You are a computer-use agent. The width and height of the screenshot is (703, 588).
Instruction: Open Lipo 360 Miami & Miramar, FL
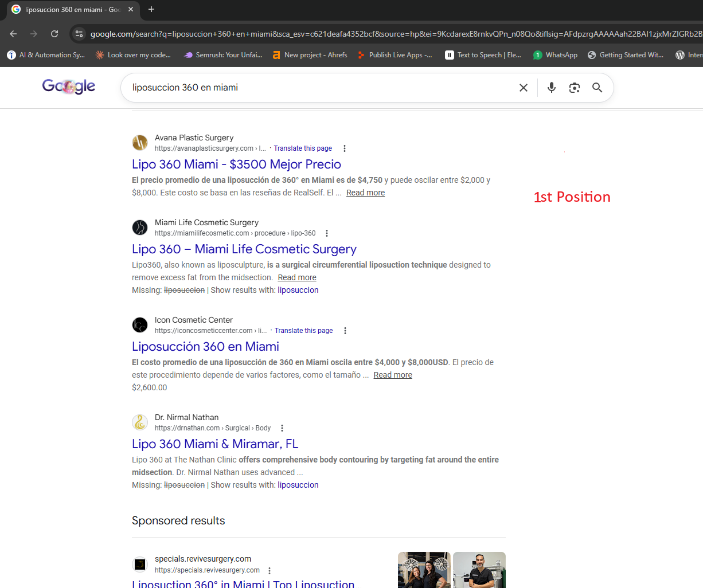click(215, 444)
